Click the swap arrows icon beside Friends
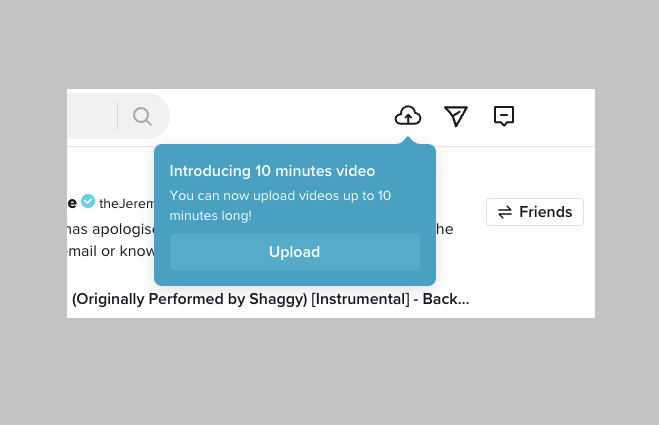 (x=505, y=212)
